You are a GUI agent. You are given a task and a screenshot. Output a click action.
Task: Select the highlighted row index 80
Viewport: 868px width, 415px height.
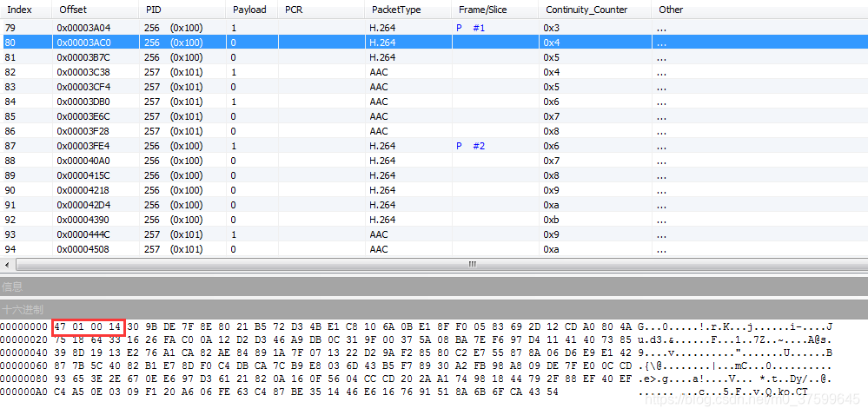click(x=434, y=43)
